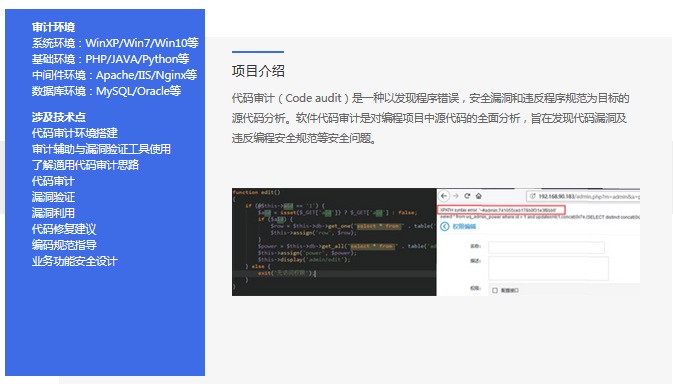Click the blue circled back chevron icon

445,227
